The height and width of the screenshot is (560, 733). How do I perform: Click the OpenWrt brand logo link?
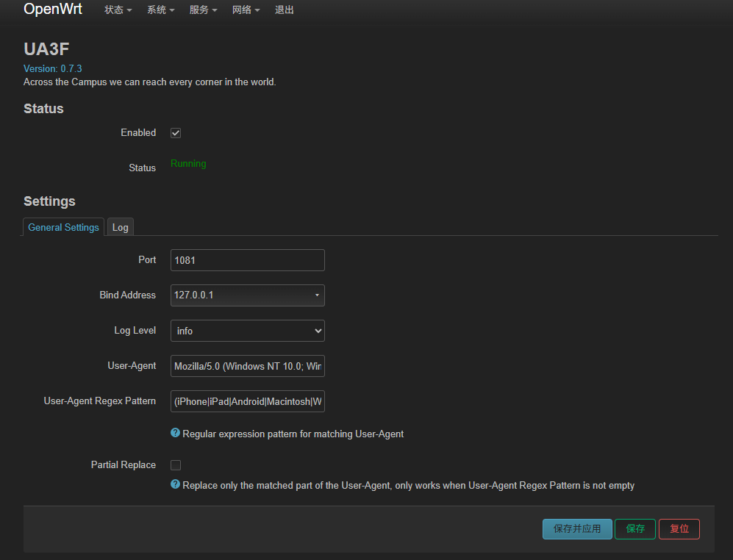(x=53, y=10)
